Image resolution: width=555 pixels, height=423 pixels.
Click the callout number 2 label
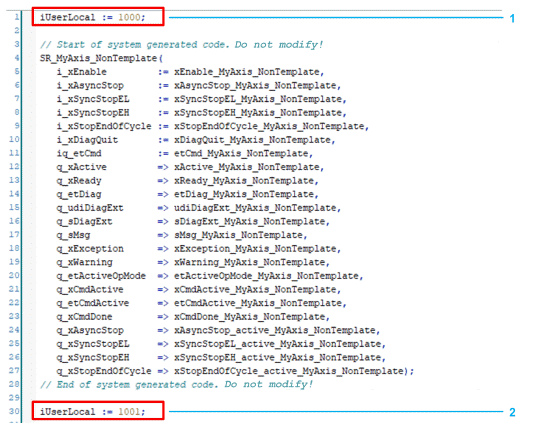[512, 412]
